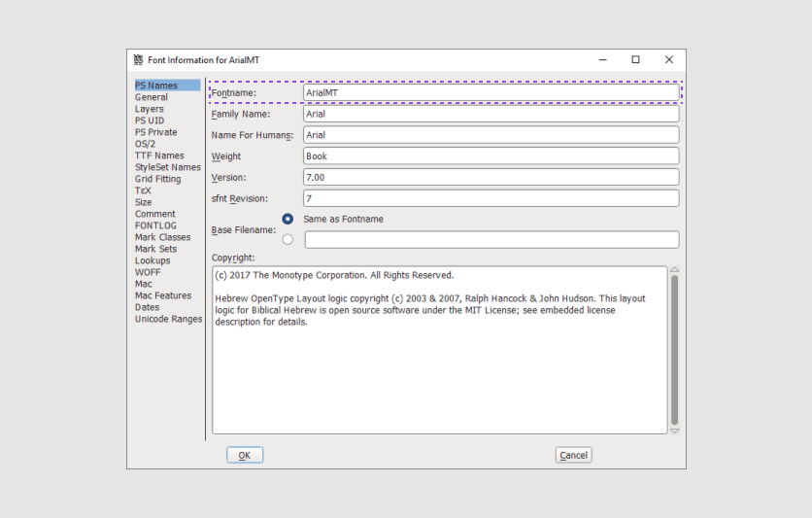
Task: Click the Family Name input field
Action: pos(491,114)
